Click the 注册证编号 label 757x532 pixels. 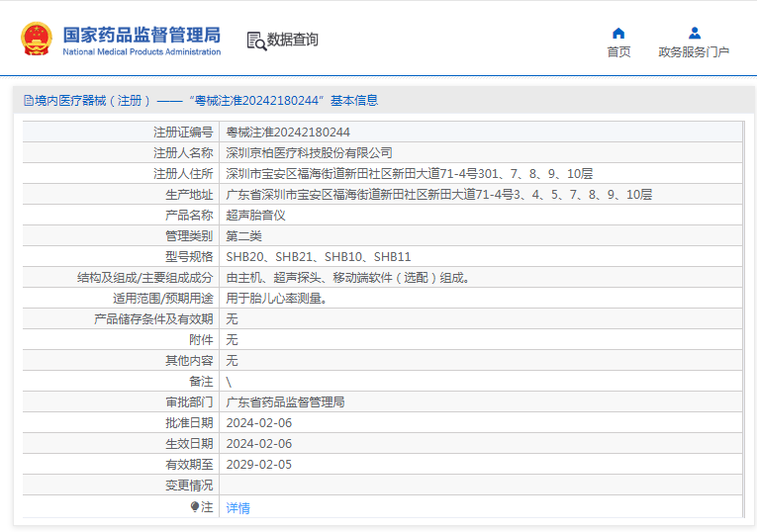183,133
